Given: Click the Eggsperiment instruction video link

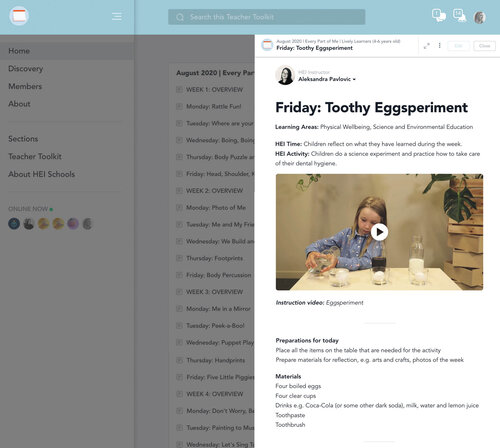Looking at the screenshot, I should [x=344, y=303].
